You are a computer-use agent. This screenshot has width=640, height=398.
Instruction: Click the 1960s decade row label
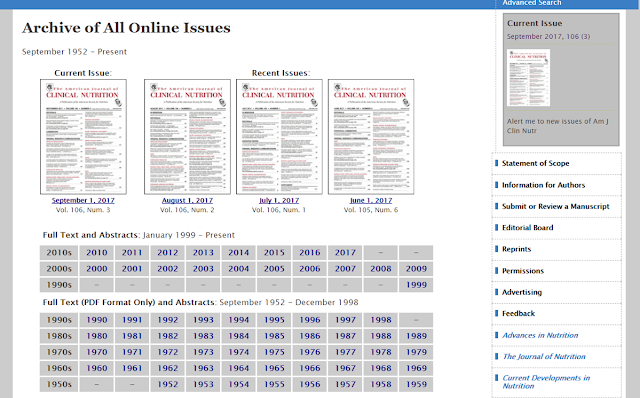tap(59, 368)
